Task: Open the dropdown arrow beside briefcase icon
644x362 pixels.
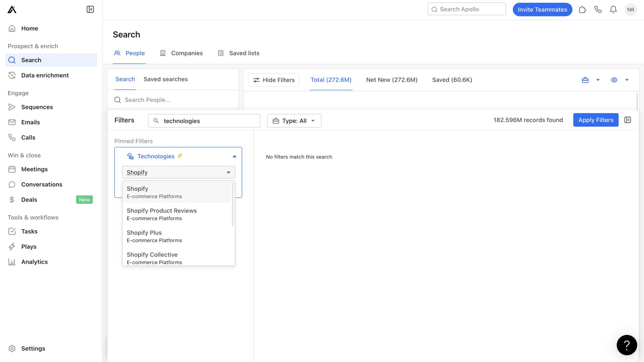Action: click(598, 80)
